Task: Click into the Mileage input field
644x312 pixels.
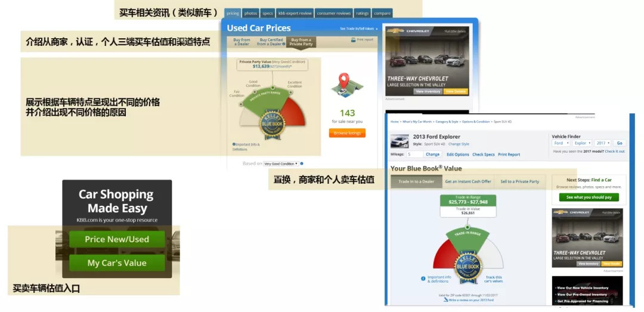Action: pyautogui.click(x=414, y=155)
